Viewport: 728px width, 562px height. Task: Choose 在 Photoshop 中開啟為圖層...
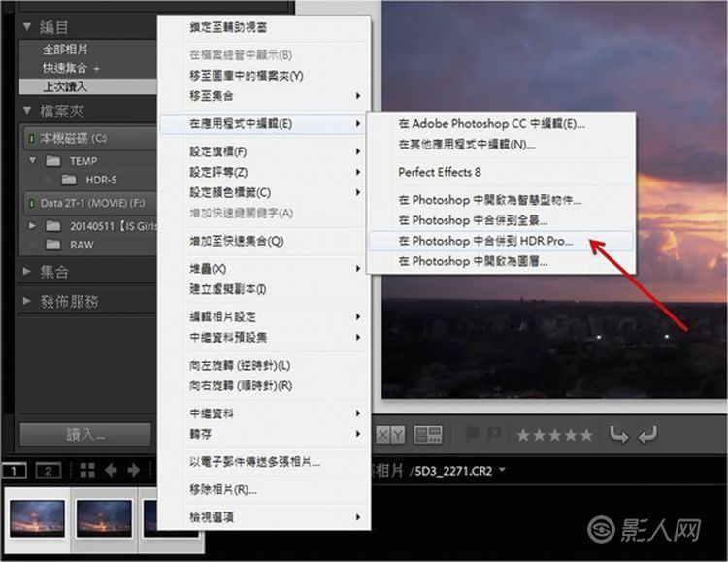point(501,261)
